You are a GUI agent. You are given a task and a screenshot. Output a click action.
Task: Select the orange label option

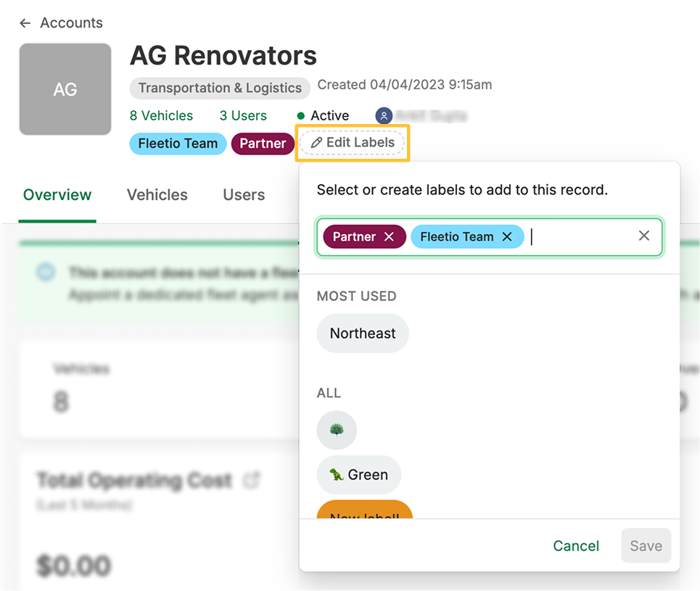click(x=364, y=511)
